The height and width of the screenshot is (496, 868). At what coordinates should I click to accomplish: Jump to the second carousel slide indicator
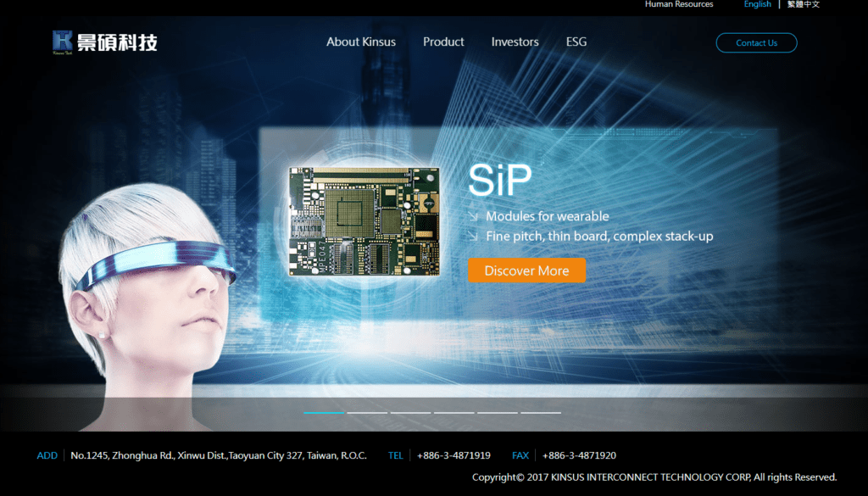[367, 412]
